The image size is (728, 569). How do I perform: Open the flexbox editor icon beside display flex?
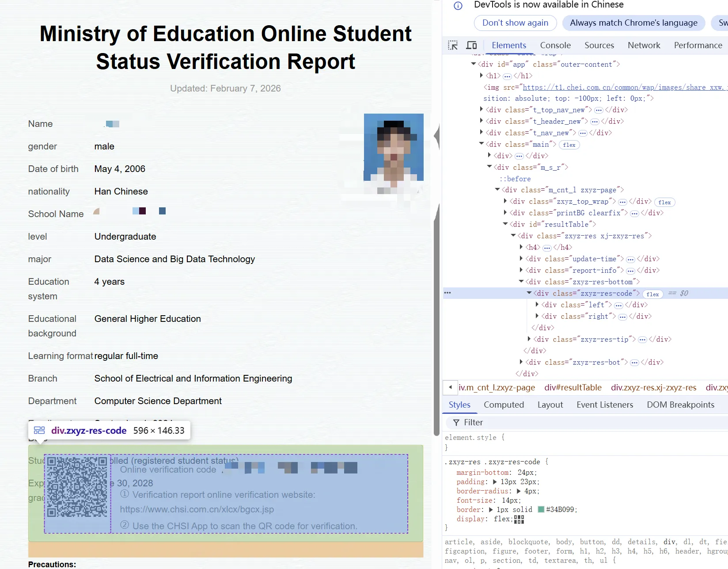[x=519, y=519]
